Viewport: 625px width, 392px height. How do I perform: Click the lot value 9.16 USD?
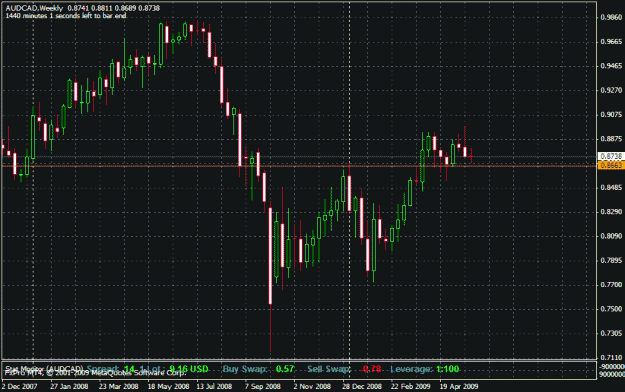pos(189,369)
